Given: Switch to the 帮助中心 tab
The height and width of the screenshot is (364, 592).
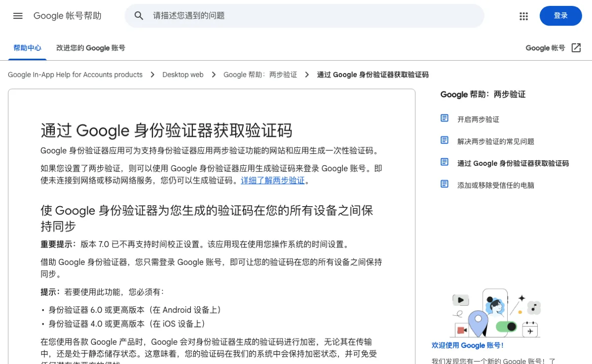Looking at the screenshot, I should [x=28, y=48].
